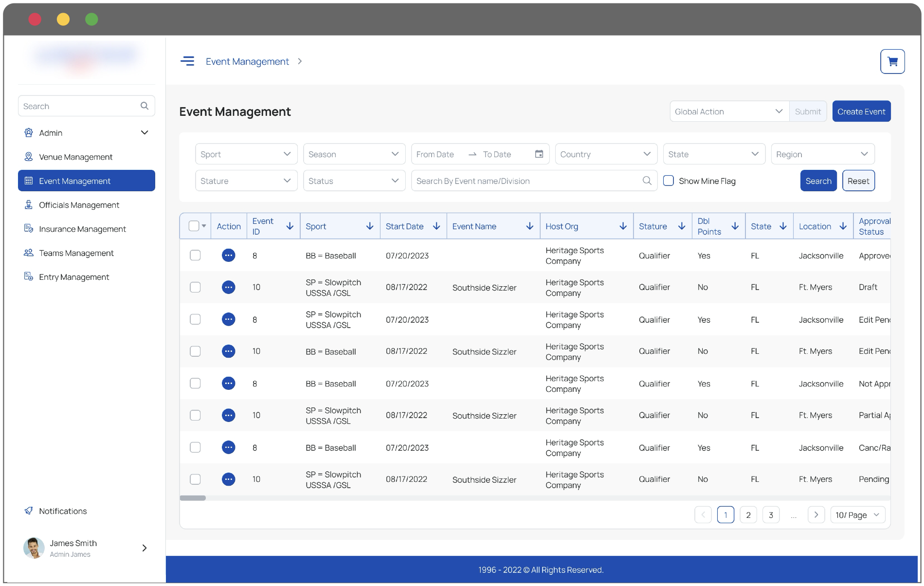The width and height of the screenshot is (924, 586).
Task: Open action menu for Ft. Myers Draft row
Action: click(x=228, y=287)
